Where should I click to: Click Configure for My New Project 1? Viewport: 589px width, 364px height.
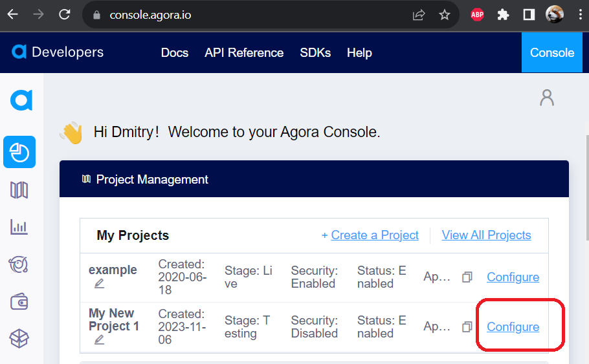click(x=513, y=327)
